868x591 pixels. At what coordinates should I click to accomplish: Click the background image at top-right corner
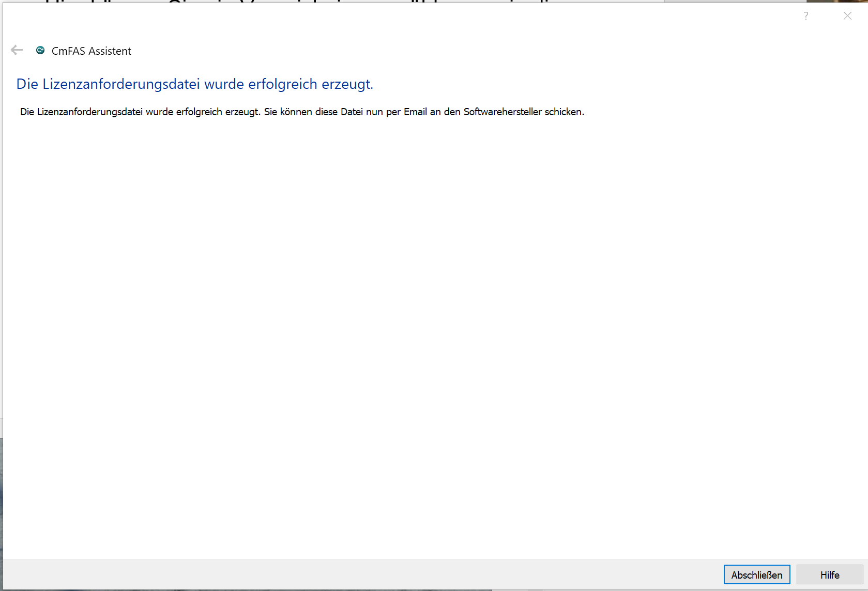pyautogui.click(x=837, y=1)
